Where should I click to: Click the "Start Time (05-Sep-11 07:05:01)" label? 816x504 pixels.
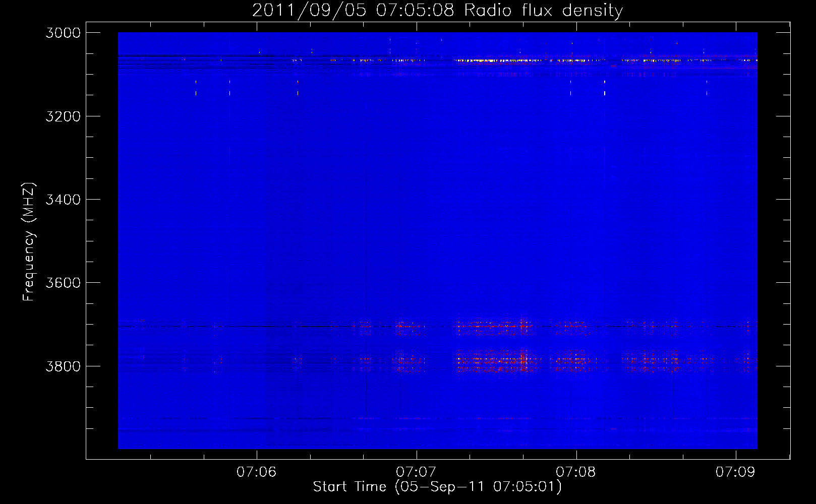(437, 487)
